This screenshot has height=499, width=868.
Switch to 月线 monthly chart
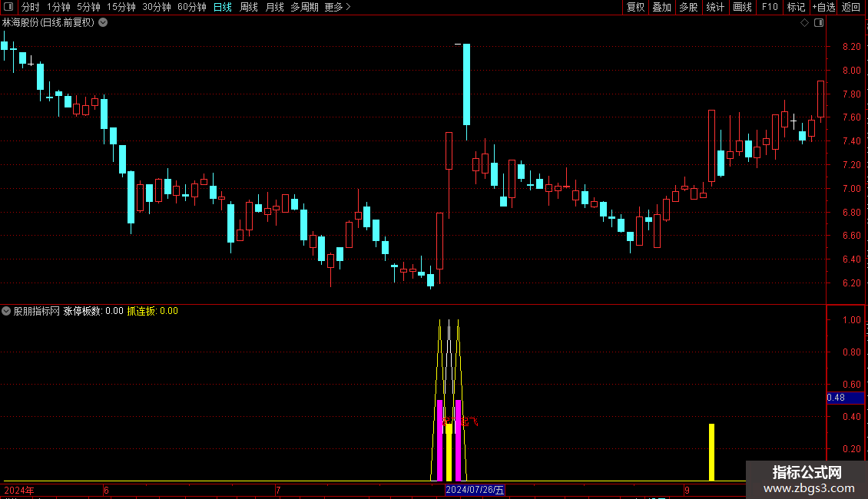tap(274, 7)
